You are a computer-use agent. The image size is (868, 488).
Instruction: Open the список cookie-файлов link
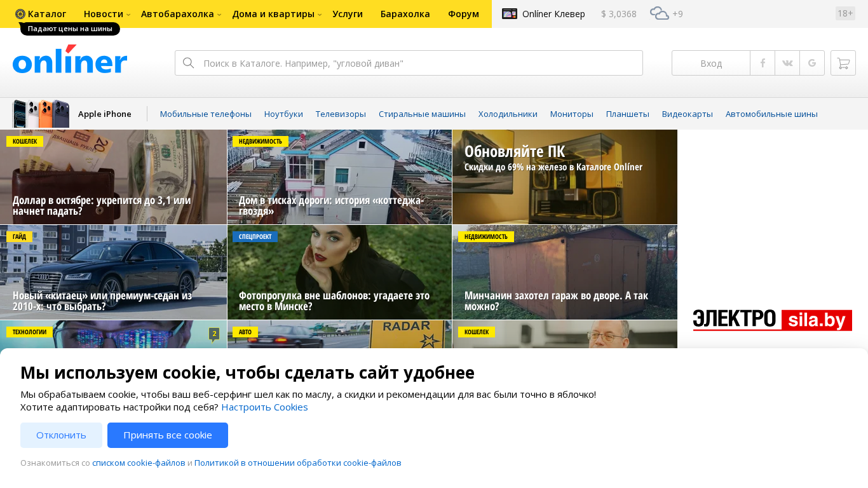139,463
